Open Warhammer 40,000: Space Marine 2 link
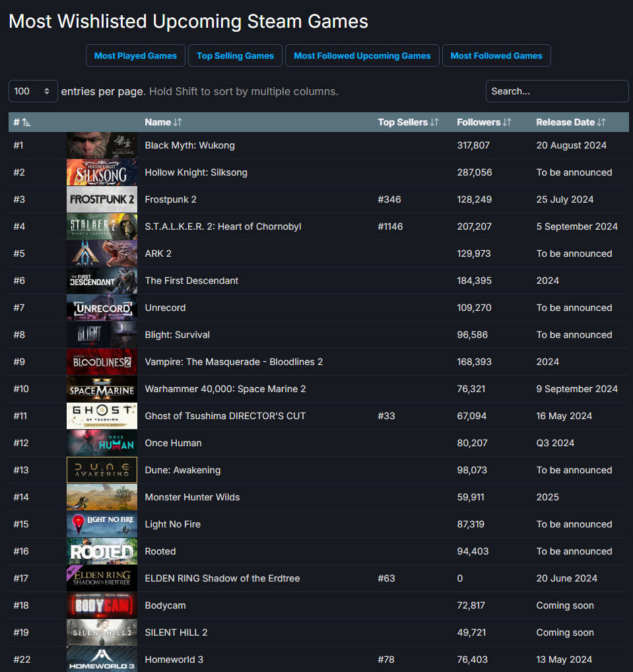Image resolution: width=633 pixels, height=672 pixels. [226, 389]
